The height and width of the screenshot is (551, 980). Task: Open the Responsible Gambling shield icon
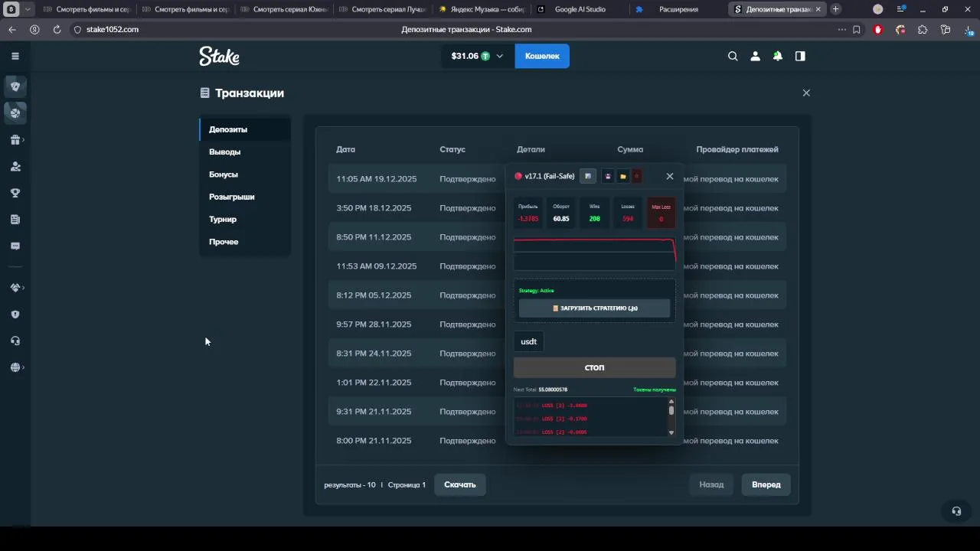(x=15, y=315)
